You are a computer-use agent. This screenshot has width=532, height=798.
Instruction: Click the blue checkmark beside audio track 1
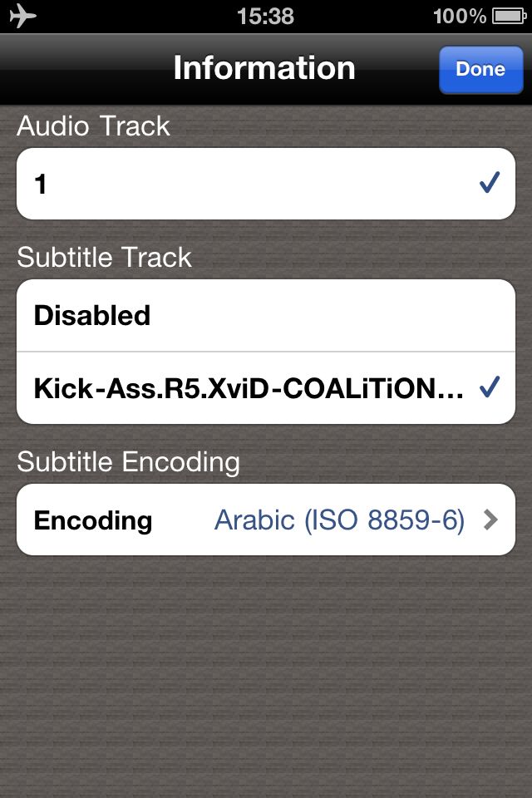coord(490,182)
